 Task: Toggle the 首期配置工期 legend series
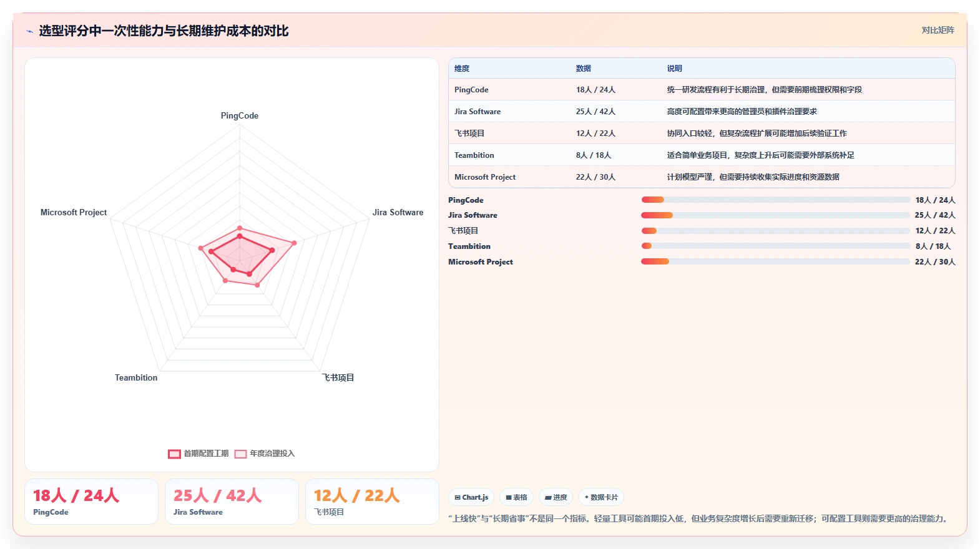[198, 454]
